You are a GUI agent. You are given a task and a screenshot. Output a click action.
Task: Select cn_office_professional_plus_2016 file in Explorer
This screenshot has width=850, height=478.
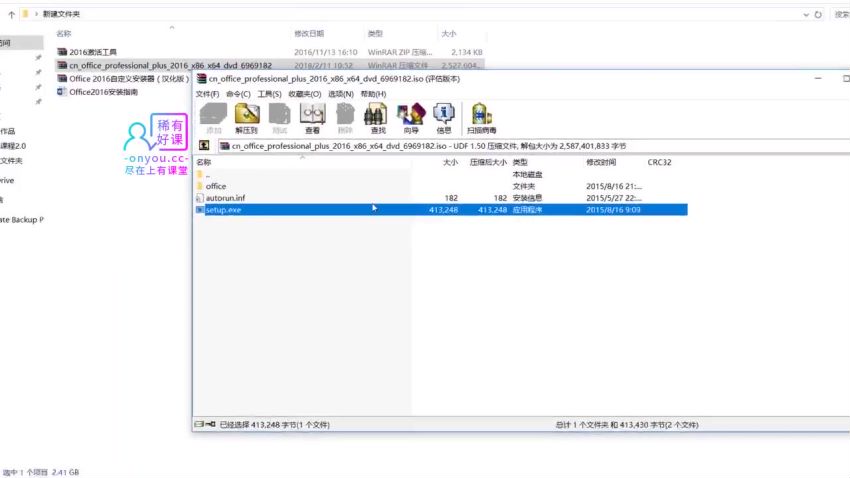170,66
